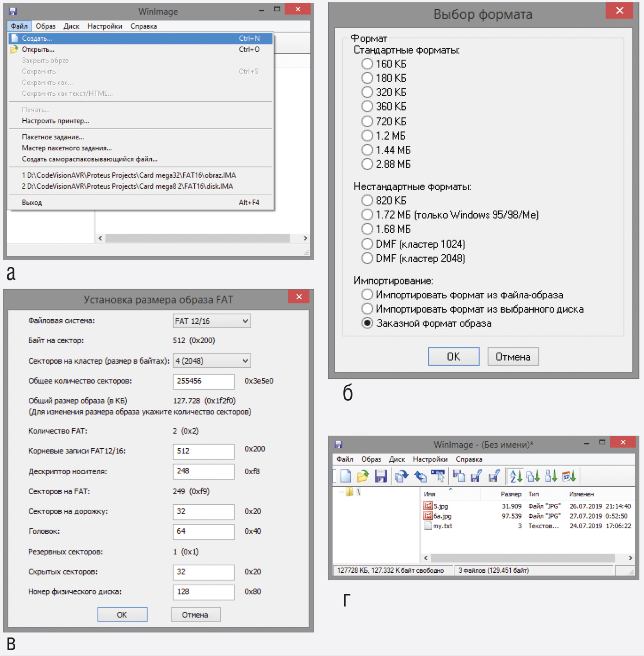644x656 pixels.
Task: Choose Настроить принтер... menu entry
Action: click(141, 121)
